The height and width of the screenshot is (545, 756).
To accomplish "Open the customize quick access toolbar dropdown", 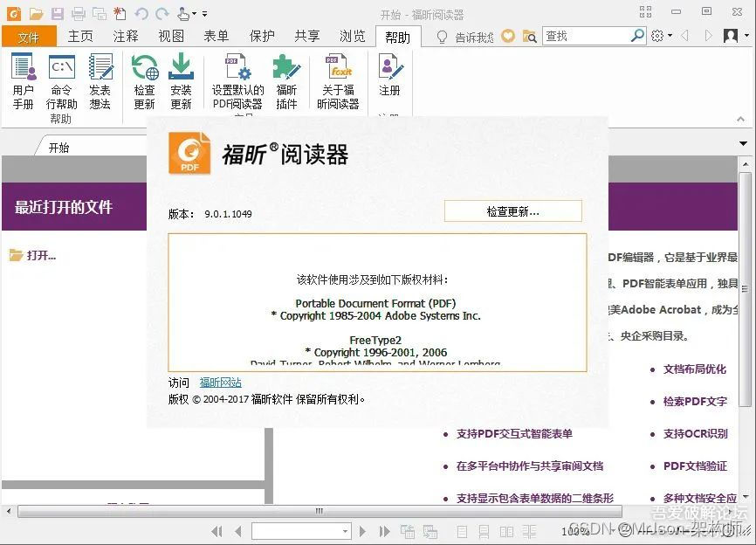I will tap(205, 14).
